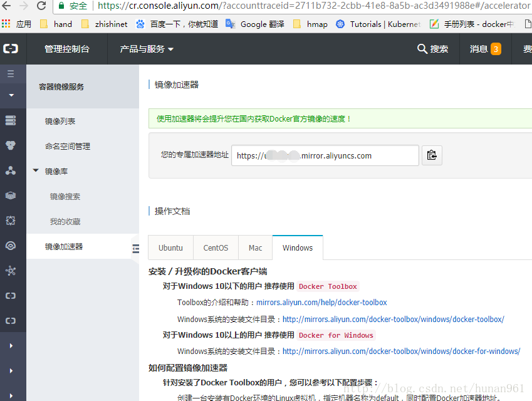Open the server stack icon in left rail

tap(11, 120)
